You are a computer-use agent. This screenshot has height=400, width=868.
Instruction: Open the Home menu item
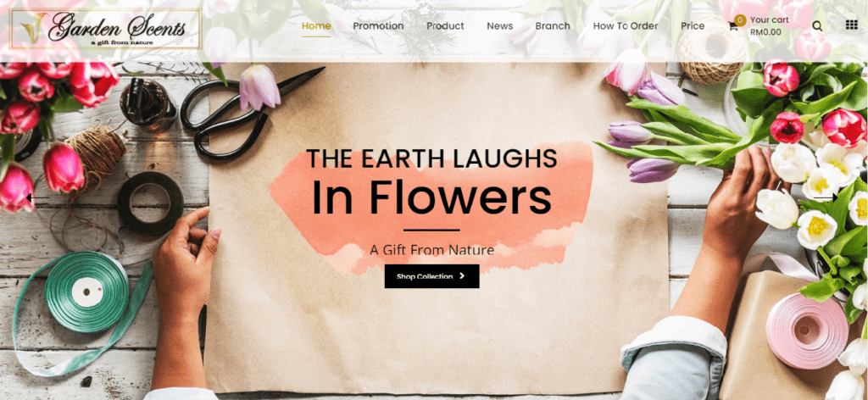click(316, 26)
